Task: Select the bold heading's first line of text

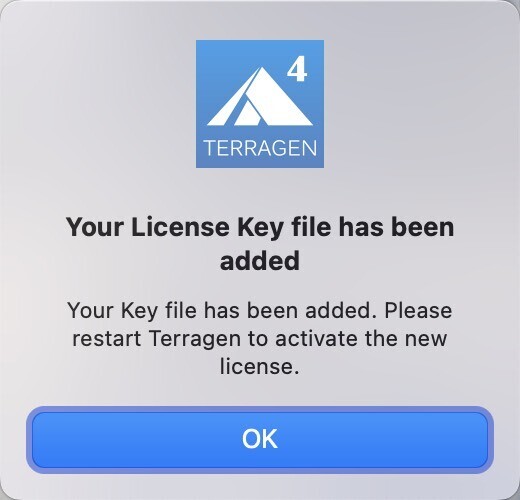Action: tap(260, 227)
